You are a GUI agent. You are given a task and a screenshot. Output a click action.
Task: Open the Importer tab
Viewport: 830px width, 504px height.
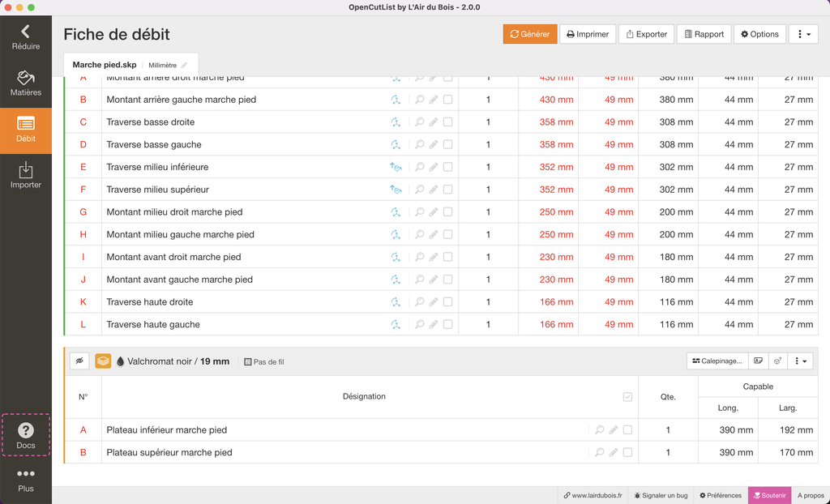tap(25, 177)
